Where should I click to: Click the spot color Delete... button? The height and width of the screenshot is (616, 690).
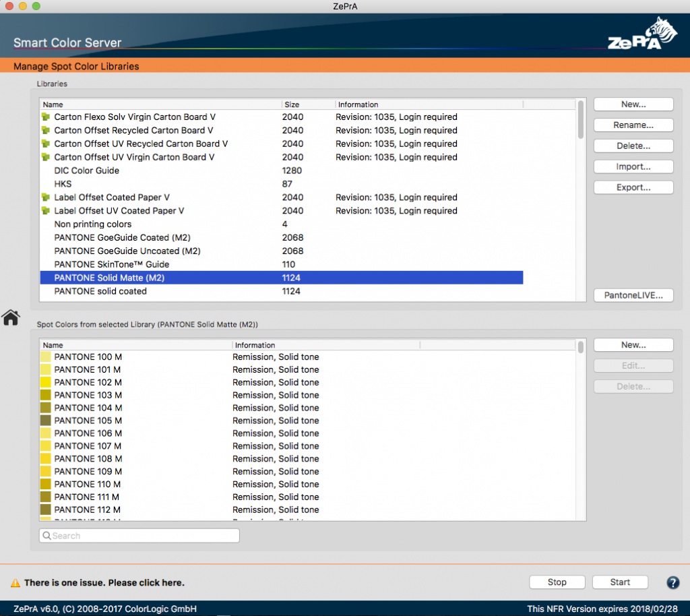tap(633, 386)
